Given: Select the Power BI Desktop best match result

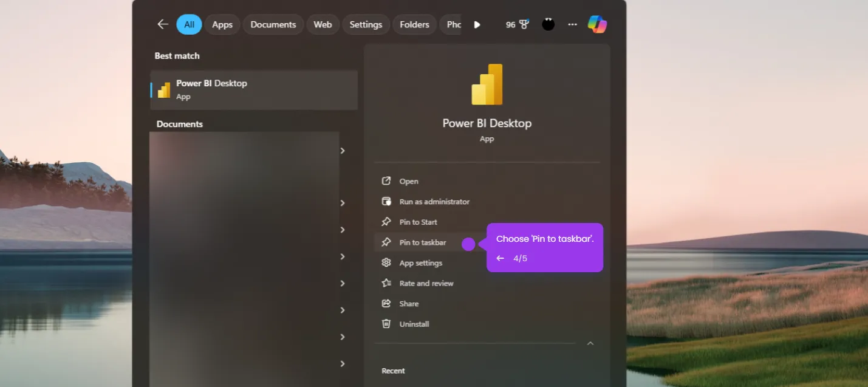Looking at the screenshot, I should point(254,89).
